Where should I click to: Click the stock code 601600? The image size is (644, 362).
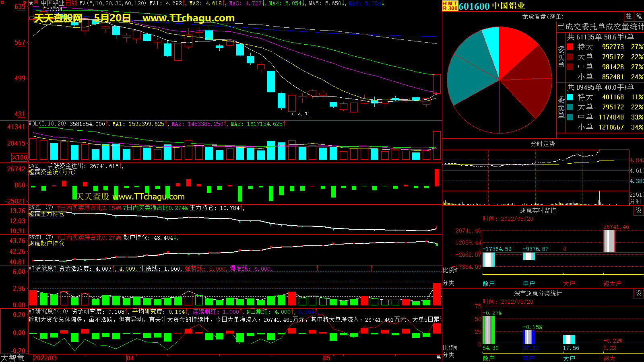point(474,6)
